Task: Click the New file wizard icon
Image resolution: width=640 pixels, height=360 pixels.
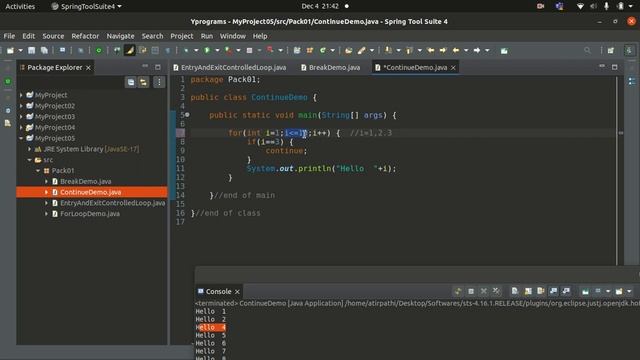Action: pos(10,50)
